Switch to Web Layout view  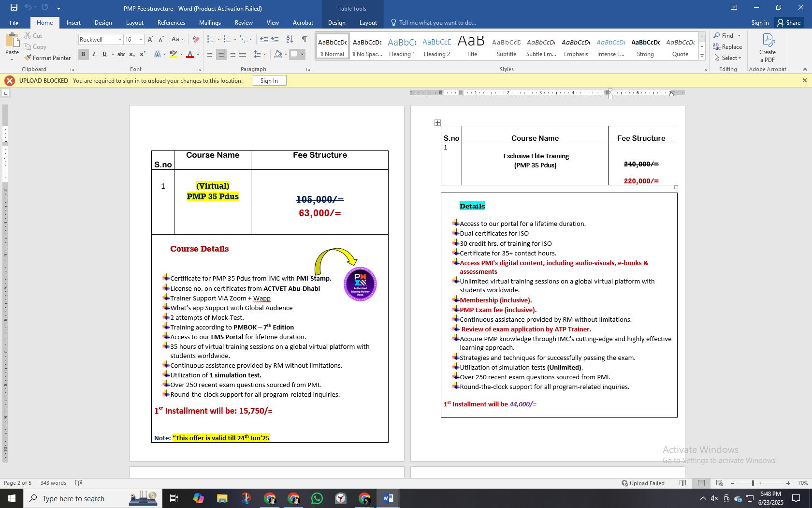pyautogui.click(x=719, y=483)
